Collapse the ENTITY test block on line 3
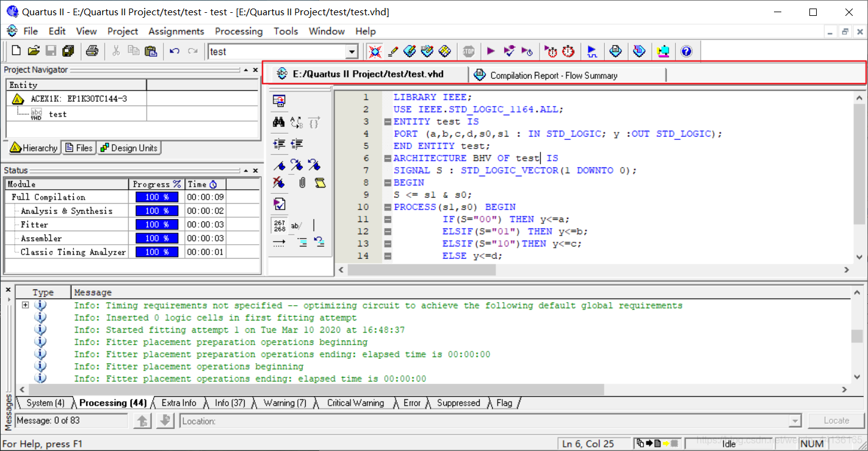 (x=388, y=121)
